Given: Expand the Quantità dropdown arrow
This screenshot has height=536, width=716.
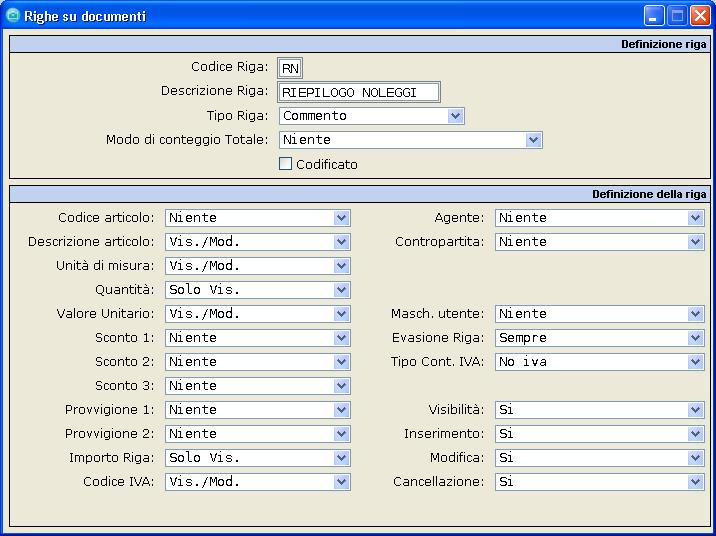Looking at the screenshot, I should [342, 290].
